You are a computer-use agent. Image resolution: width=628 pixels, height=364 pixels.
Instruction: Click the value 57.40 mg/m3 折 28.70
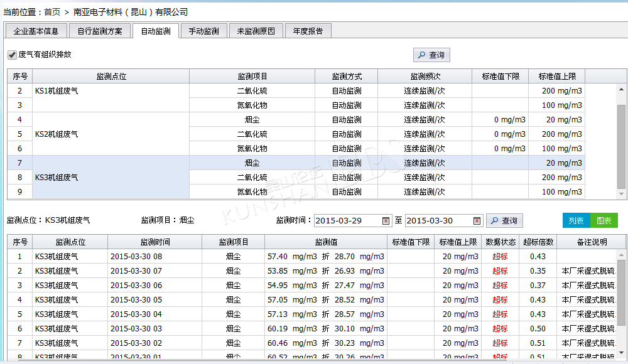pyautogui.click(x=326, y=256)
